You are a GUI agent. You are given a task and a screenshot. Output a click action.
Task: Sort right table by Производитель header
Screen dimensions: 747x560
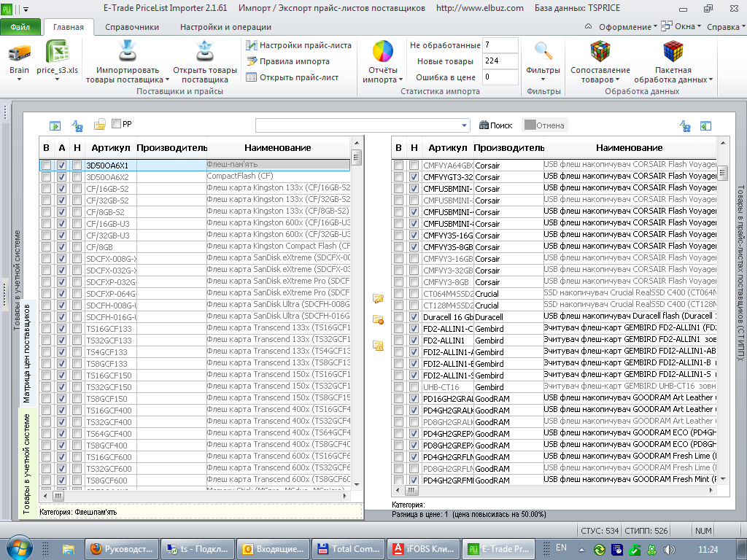[x=508, y=147]
